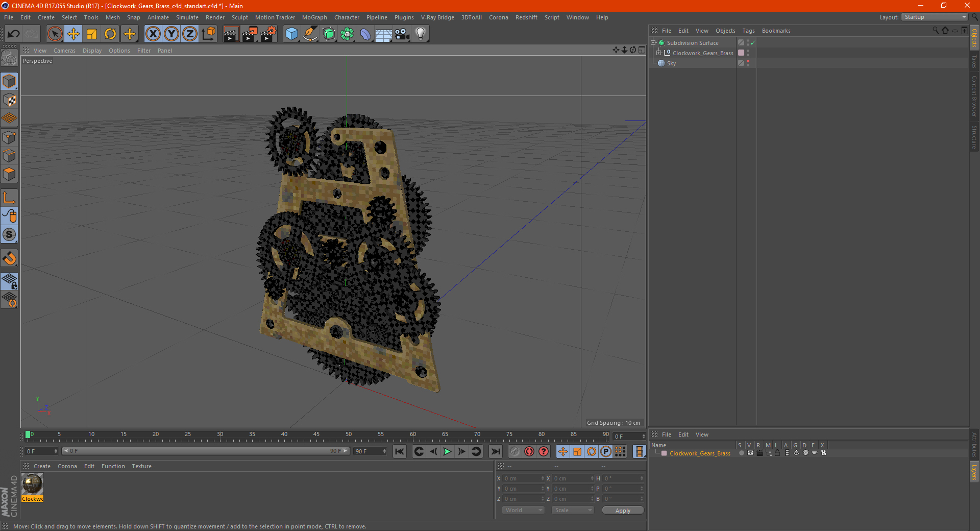Collapse the Subdivision Surface tree item
This screenshot has width=980, height=531.
653,43
